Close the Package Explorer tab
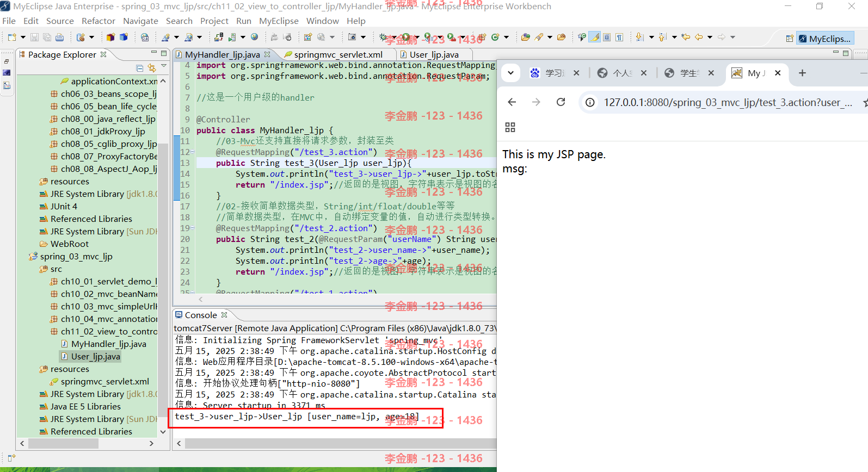This screenshot has width=868, height=472. (103, 54)
